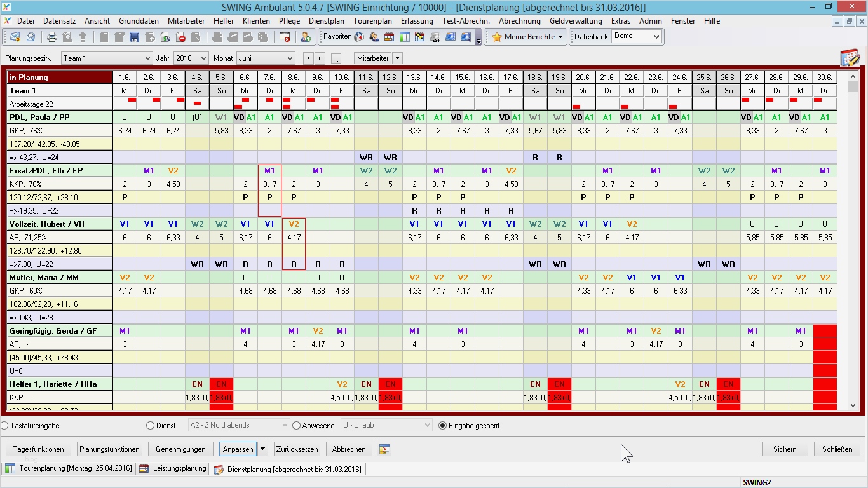Switch to the Leistungsplanung tab

coord(173,469)
